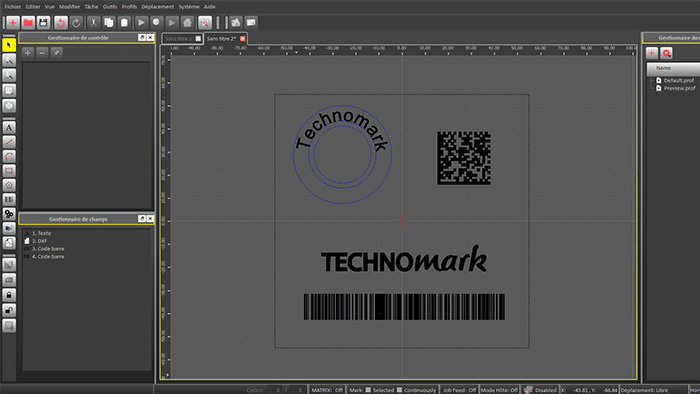Screen dimensions: 700x394
Task: Select the Text tool with letter A
Action: point(9,128)
